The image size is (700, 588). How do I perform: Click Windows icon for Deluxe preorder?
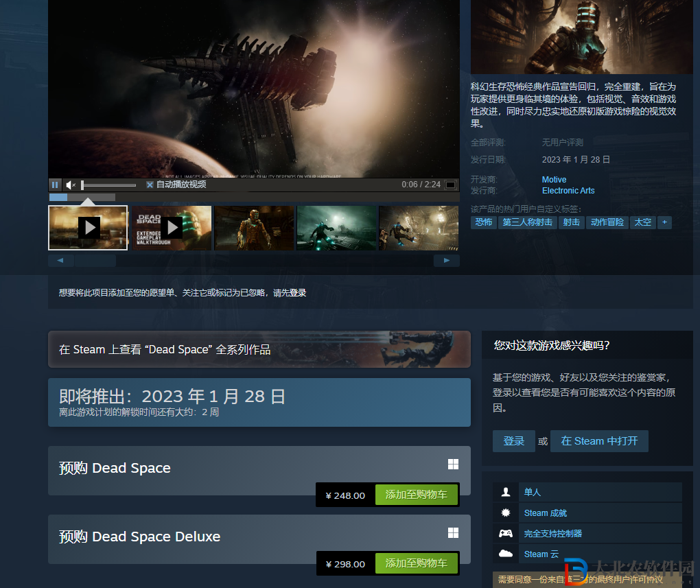pyautogui.click(x=453, y=532)
